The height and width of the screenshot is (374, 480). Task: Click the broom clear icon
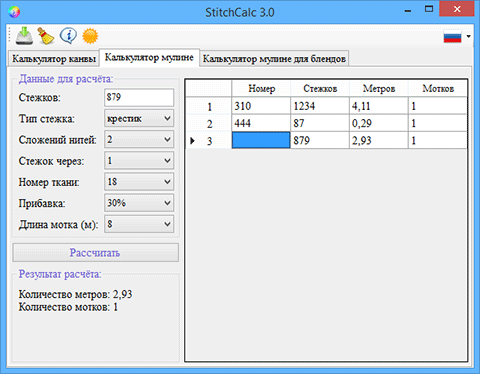46,36
